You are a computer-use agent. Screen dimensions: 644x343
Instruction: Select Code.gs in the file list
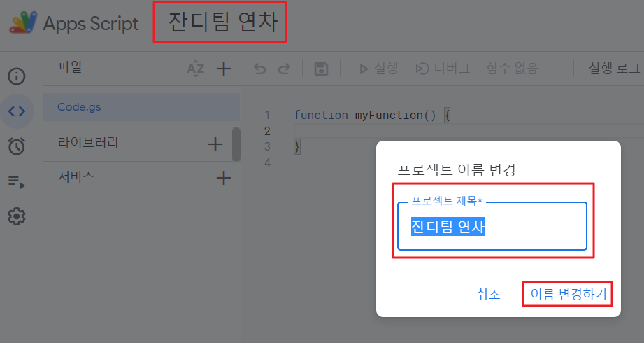(x=79, y=107)
